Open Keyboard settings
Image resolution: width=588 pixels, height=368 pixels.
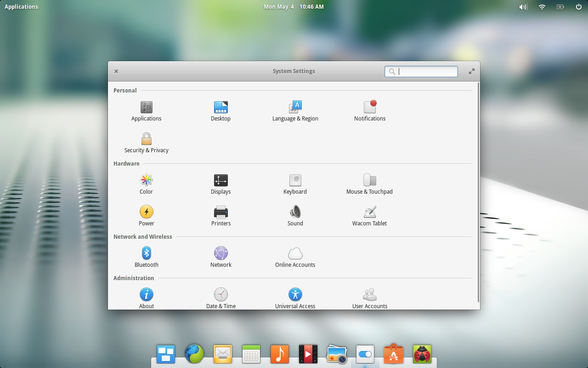click(295, 184)
